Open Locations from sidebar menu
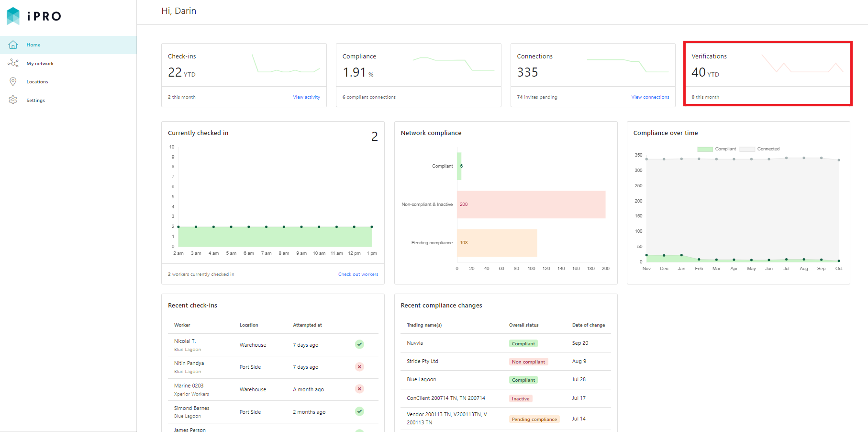868x432 pixels. [x=37, y=82]
